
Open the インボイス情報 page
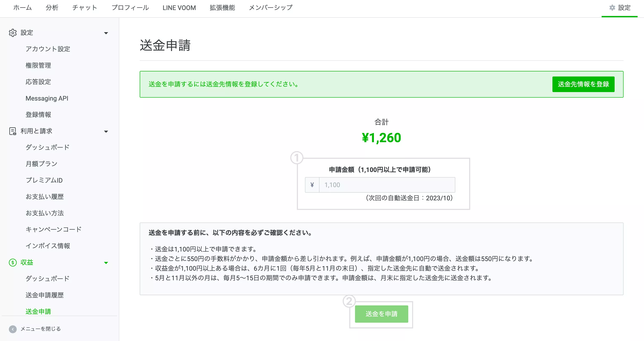coord(48,246)
